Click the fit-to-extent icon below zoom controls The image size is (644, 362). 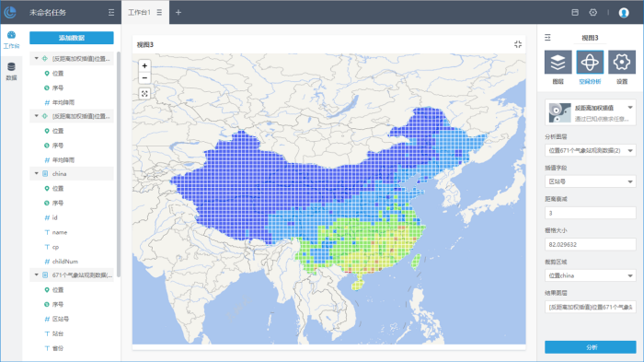[x=144, y=94]
